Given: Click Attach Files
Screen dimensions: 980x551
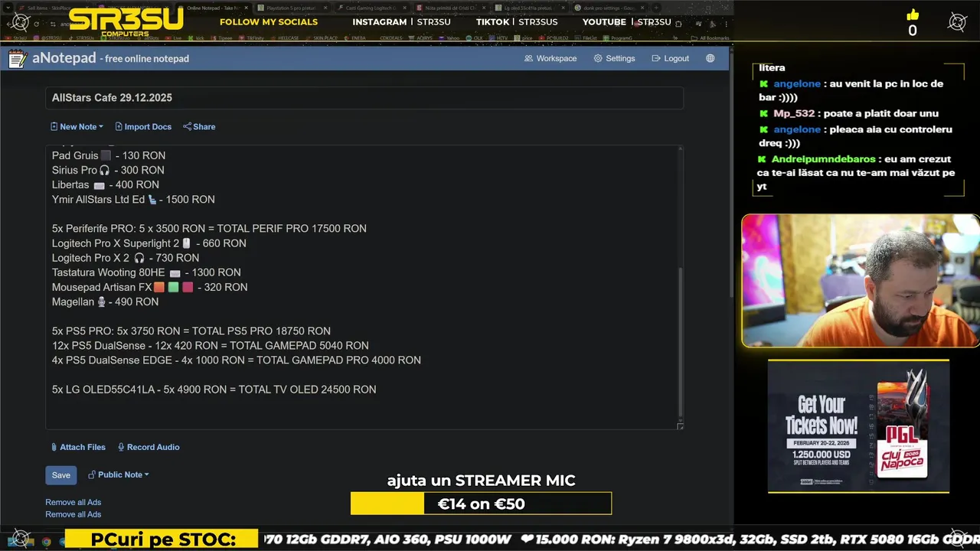Looking at the screenshot, I should point(78,447).
